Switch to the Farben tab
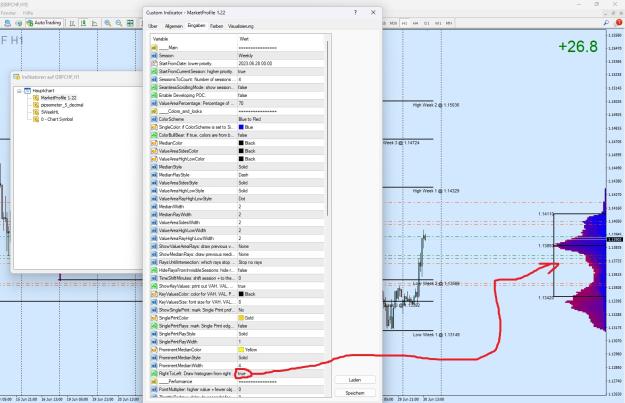This screenshot has height=403, width=625. (216, 26)
